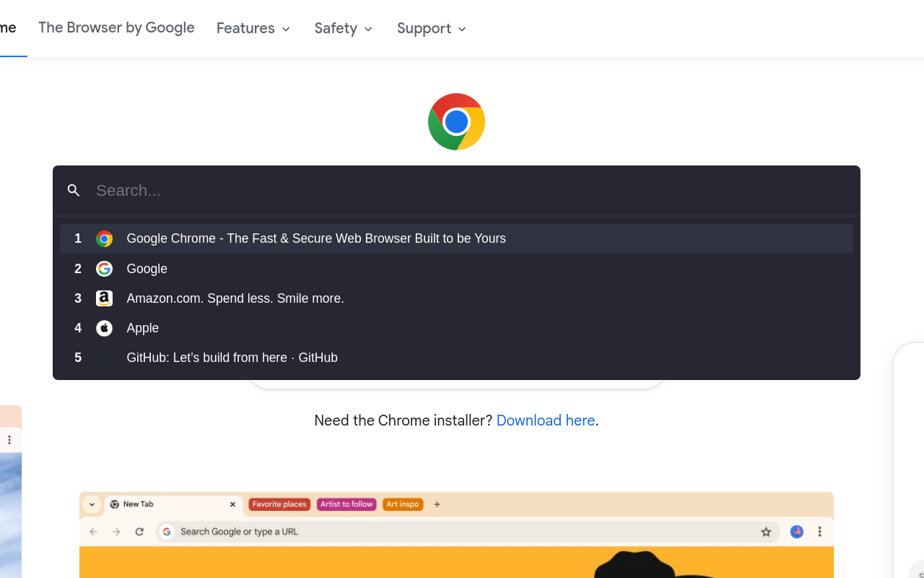Switch to the Google tab result
924x578 pixels.
(456, 269)
